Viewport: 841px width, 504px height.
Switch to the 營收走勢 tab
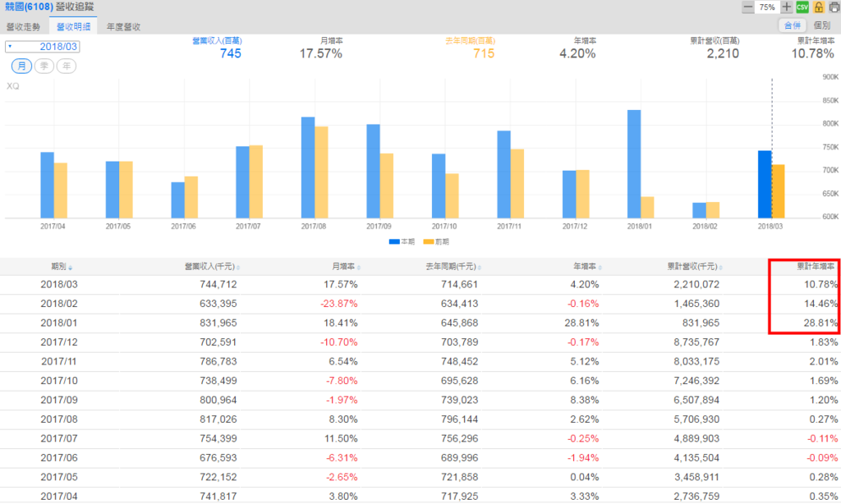click(x=24, y=26)
